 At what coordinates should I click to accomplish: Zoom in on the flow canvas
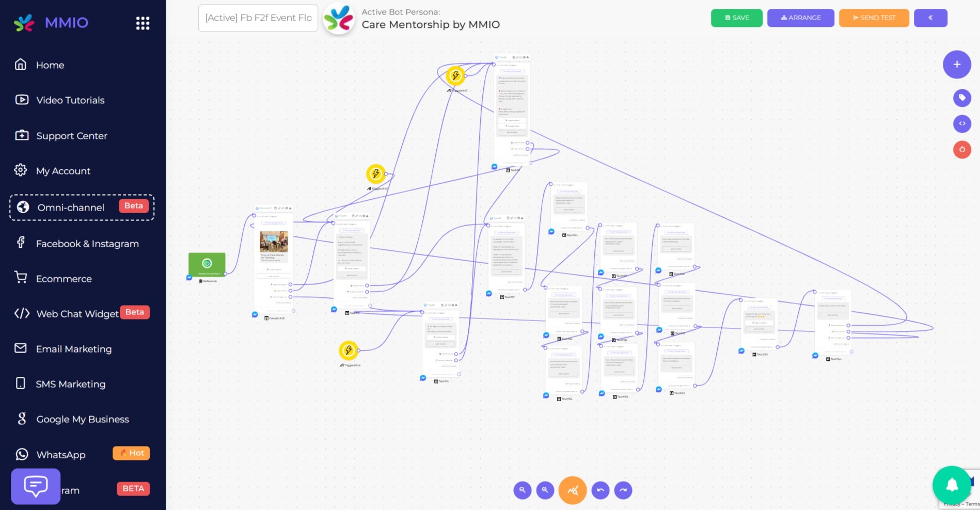545,490
